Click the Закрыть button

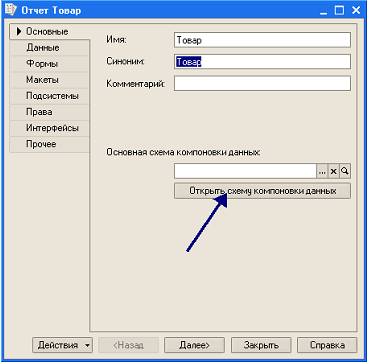coord(261,345)
